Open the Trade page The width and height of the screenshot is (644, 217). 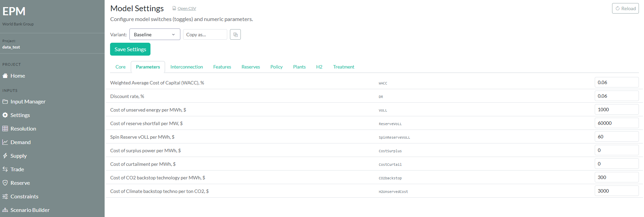[17, 170]
